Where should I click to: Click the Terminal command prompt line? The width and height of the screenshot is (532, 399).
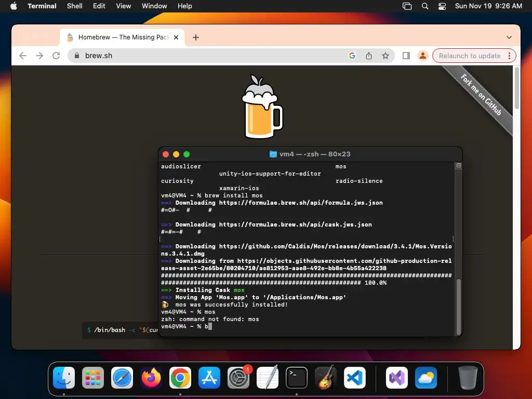coord(187,326)
